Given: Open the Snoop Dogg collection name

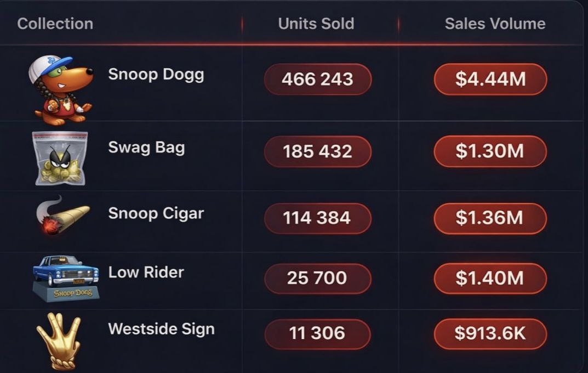Looking at the screenshot, I should coord(156,74).
